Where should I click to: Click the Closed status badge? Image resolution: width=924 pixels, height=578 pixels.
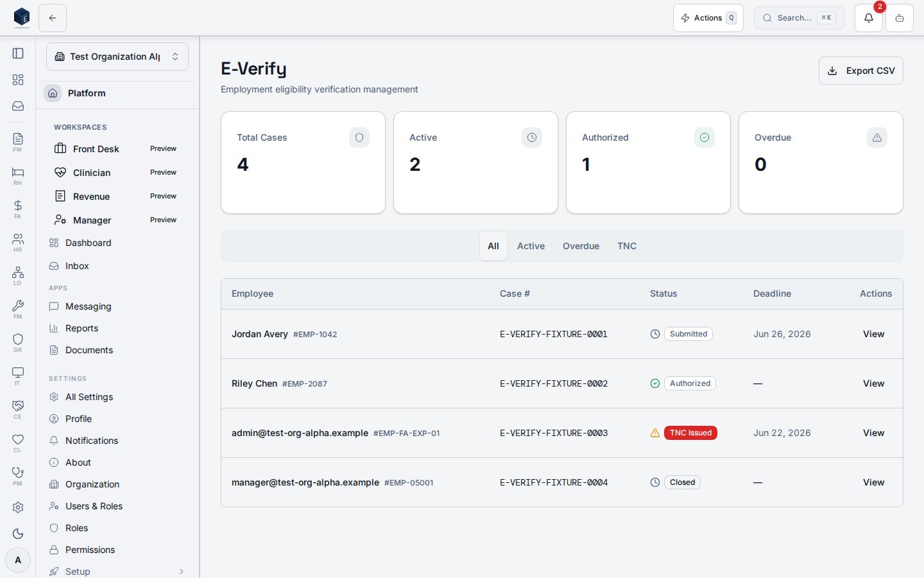click(x=682, y=482)
